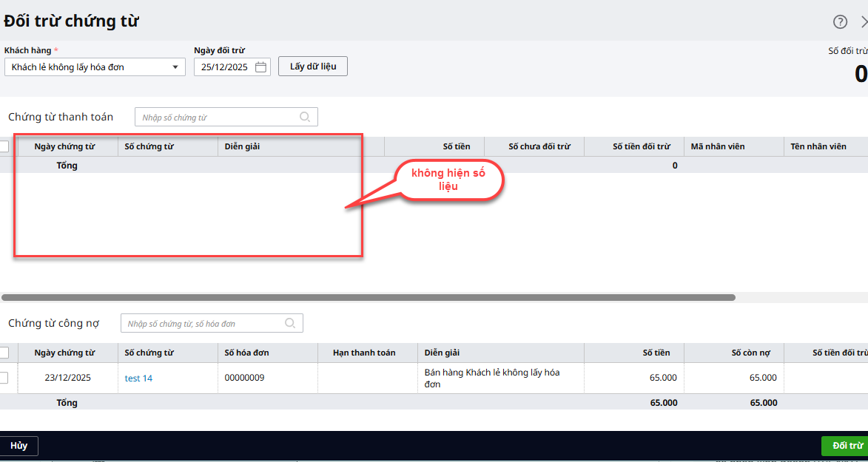Viewport: 868px width, 462px height.
Task: Tick checkbox for row test 14
Action: click(4, 378)
